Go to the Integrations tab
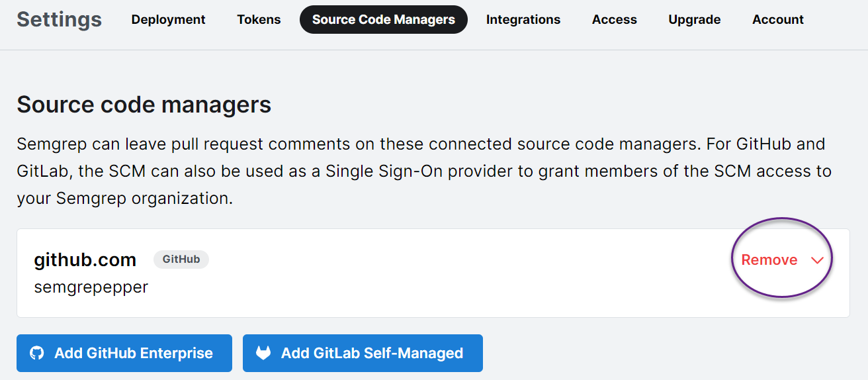 click(x=523, y=20)
